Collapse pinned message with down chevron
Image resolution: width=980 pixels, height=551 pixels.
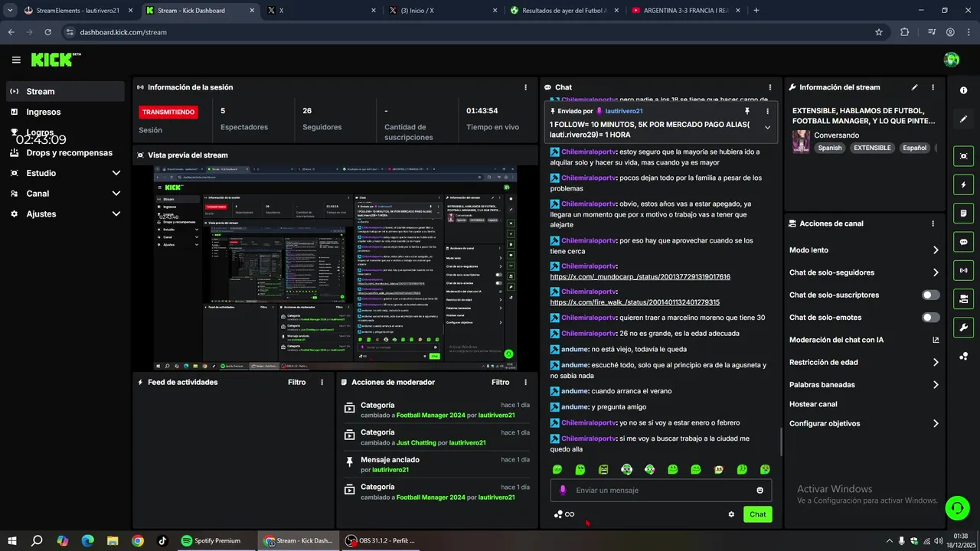point(768,128)
